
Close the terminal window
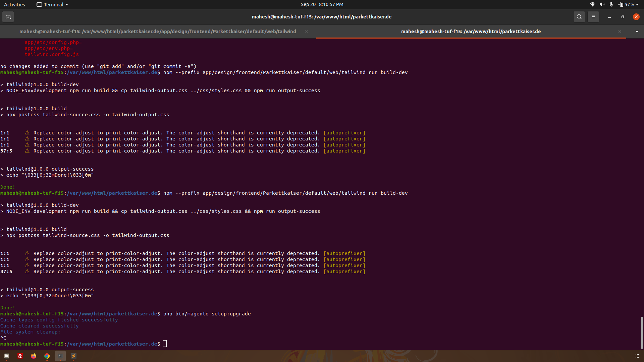click(636, 17)
